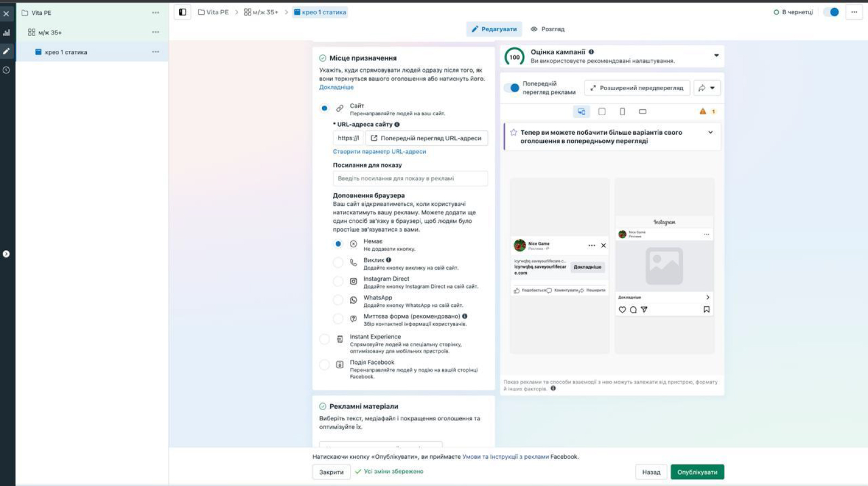Open three-dot menu for крео 1 статика
The height and width of the screenshot is (486, 868).
pos(156,52)
